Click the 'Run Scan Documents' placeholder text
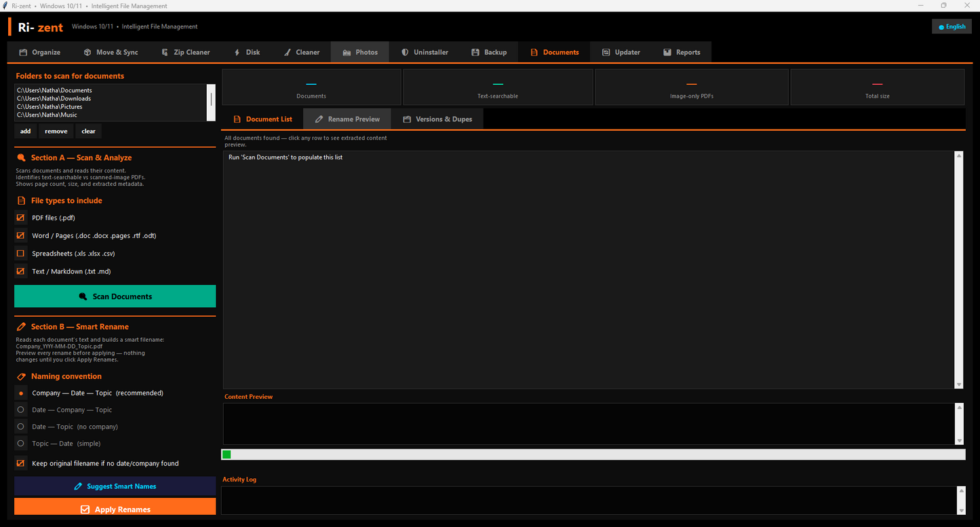The height and width of the screenshot is (527, 980). 286,157
